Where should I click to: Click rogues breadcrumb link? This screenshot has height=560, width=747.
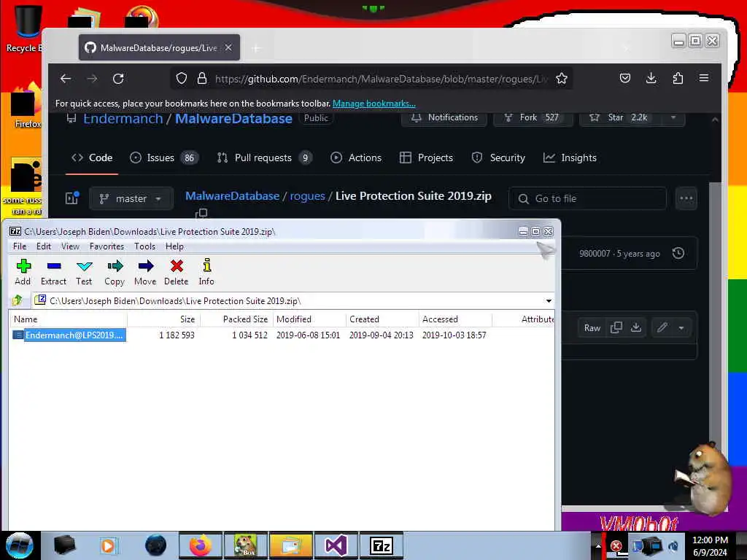click(x=307, y=195)
